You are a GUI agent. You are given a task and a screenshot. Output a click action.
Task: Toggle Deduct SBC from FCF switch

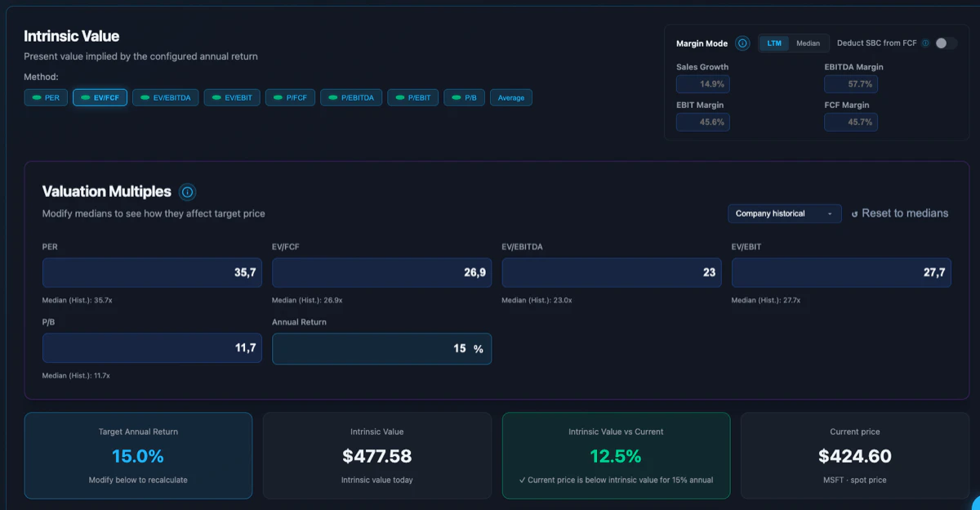pos(946,43)
